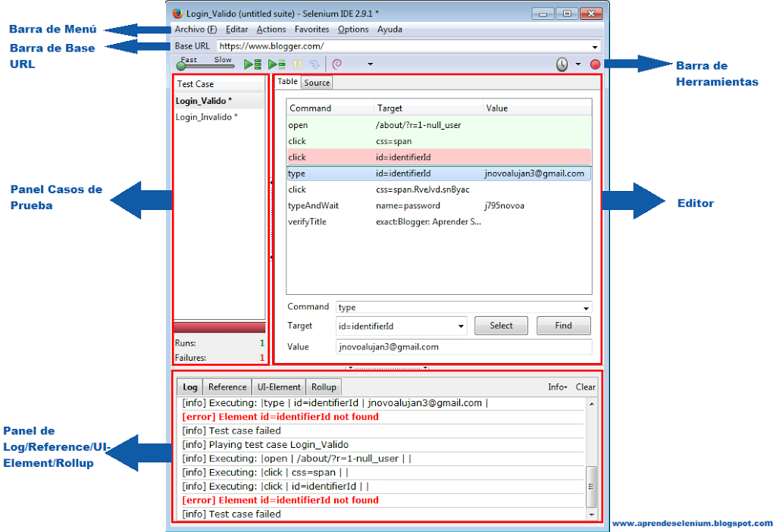Select the Login_Invalido test case

[219, 117]
